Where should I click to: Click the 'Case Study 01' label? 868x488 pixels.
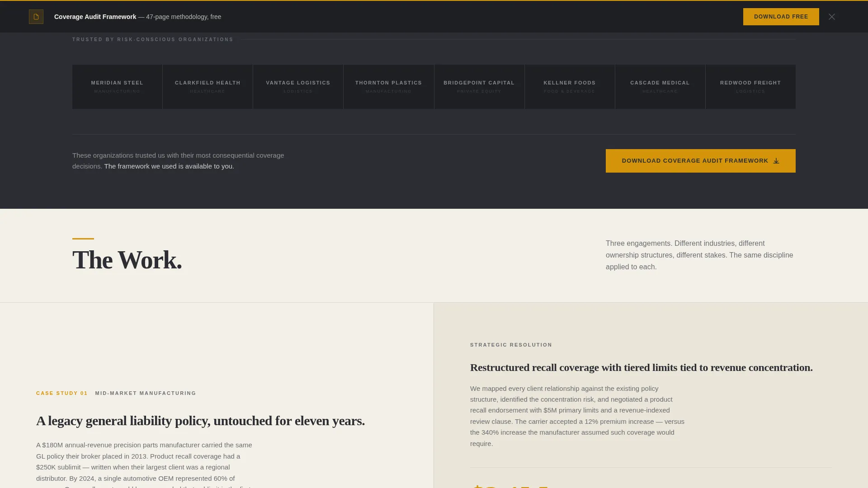click(62, 393)
